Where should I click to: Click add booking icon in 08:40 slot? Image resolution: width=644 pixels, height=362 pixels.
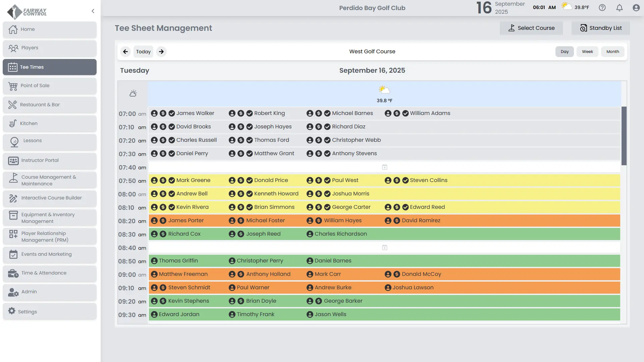coord(384,247)
